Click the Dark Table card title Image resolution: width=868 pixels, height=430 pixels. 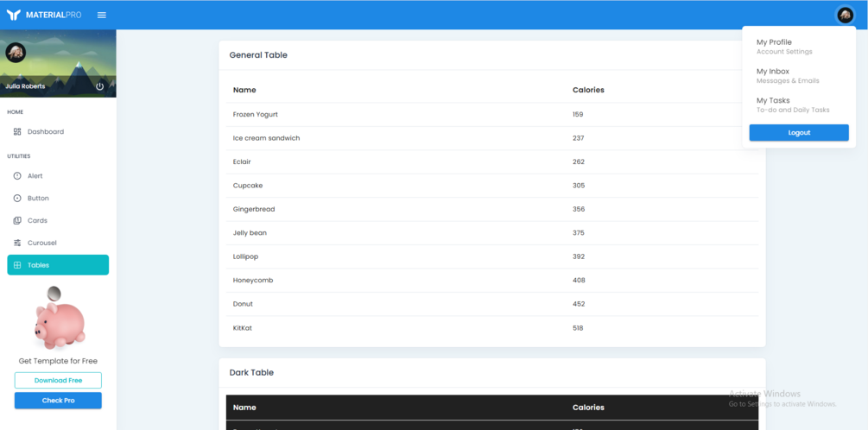tap(252, 372)
